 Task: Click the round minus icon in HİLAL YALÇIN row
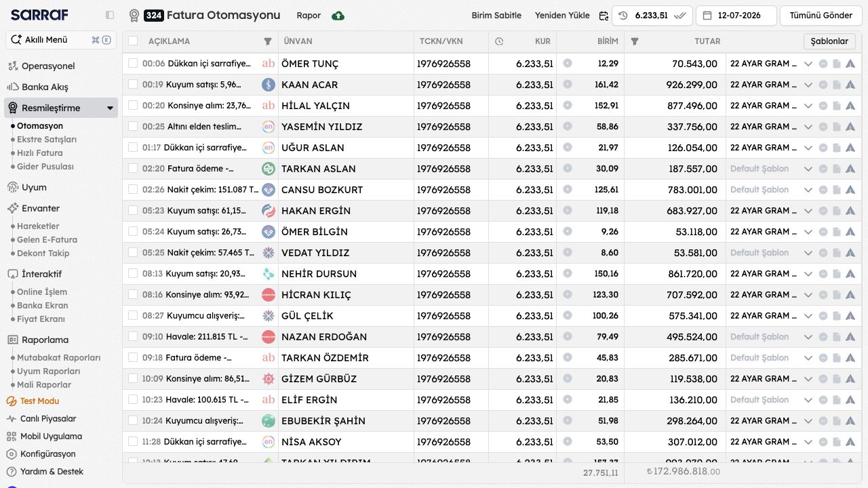(x=823, y=106)
